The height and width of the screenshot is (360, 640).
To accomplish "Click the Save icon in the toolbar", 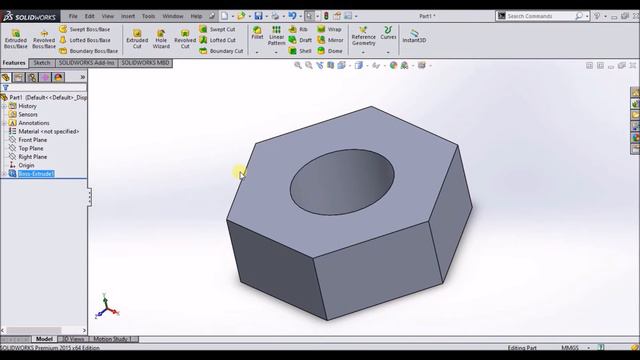I will click(258, 16).
